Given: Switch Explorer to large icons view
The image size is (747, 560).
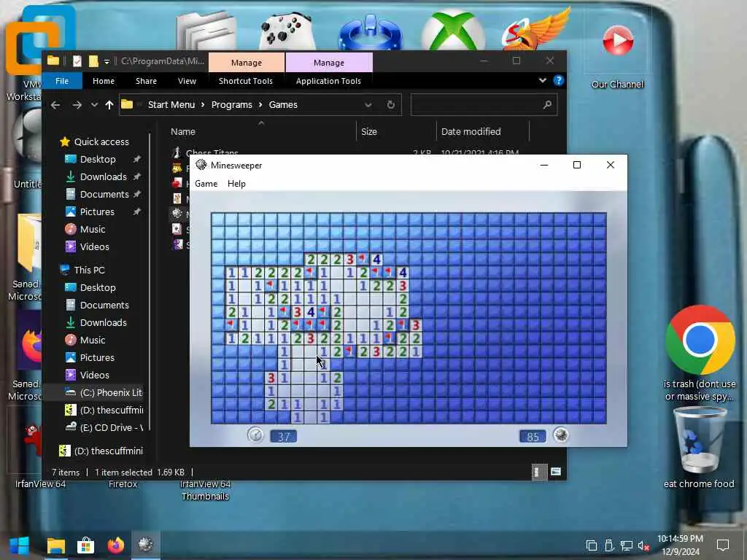Looking at the screenshot, I should [555, 472].
